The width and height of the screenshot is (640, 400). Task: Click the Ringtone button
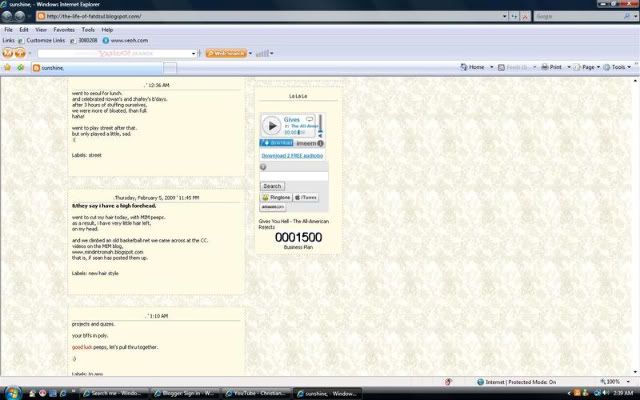coord(276,198)
